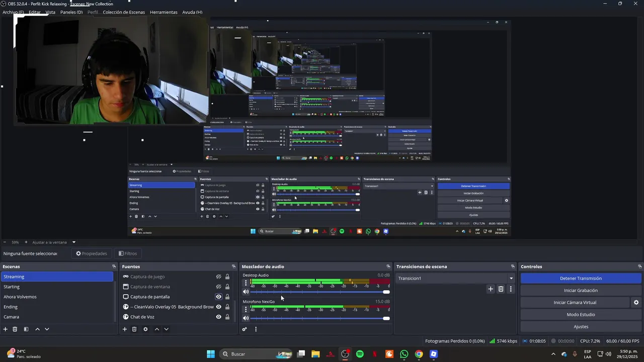
Task: Open audio mixer three-dot menu at bottom
Action: click(256, 329)
